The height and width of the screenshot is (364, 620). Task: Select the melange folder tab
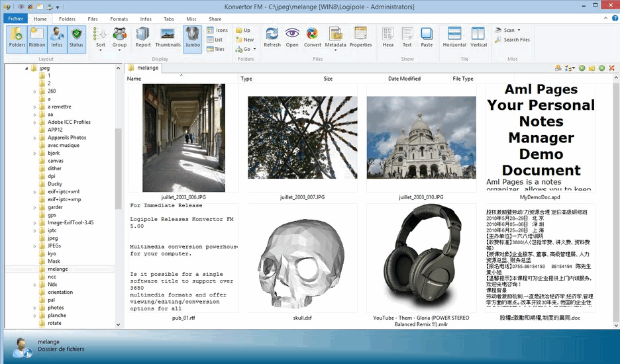pyautogui.click(x=143, y=68)
